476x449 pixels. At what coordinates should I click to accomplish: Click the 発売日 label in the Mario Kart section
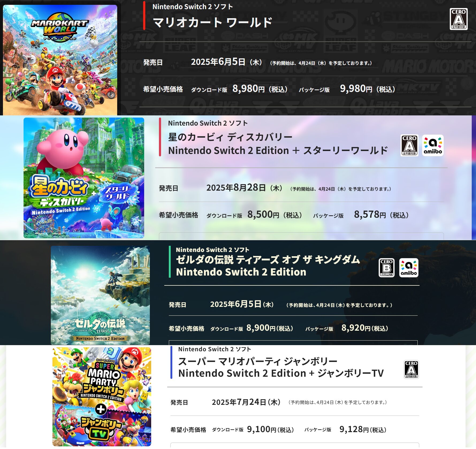click(153, 63)
